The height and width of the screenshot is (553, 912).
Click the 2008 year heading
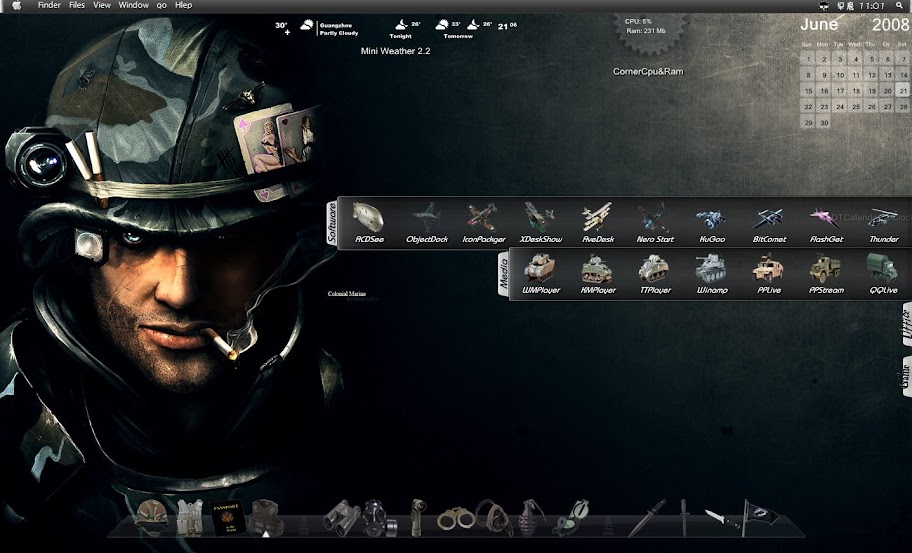[x=890, y=24]
